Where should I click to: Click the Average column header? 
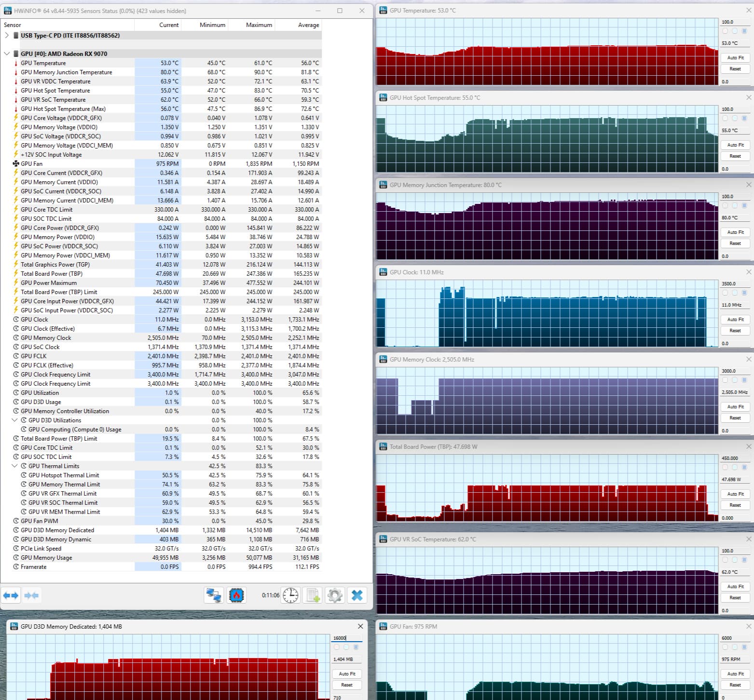pyautogui.click(x=309, y=25)
